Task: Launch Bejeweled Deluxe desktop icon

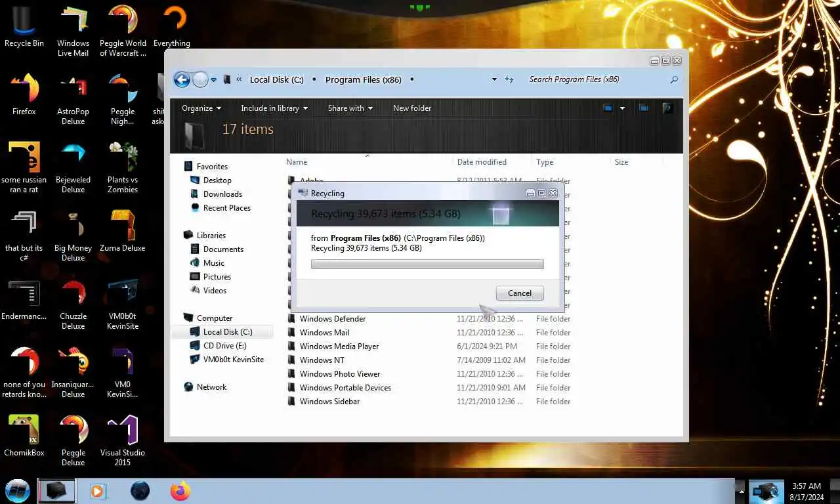Action: click(x=73, y=168)
